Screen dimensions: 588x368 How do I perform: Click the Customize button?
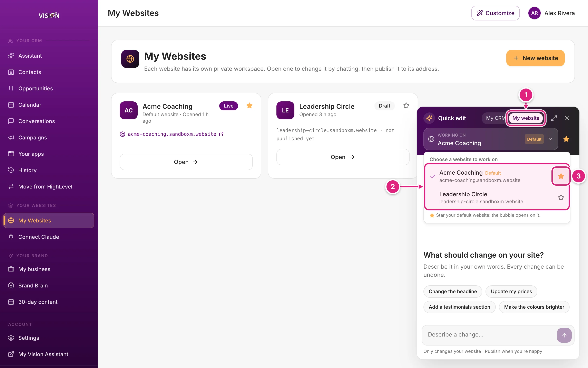[495, 13]
